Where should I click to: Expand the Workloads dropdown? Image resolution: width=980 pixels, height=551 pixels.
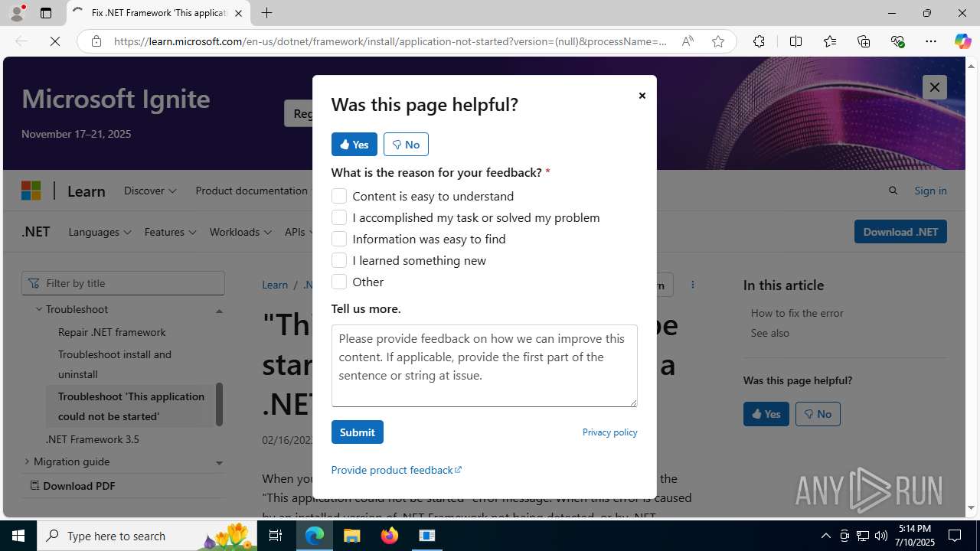pos(240,232)
